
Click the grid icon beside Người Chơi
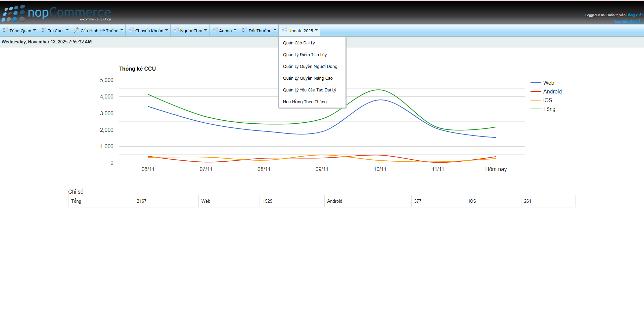coord(176,30)
